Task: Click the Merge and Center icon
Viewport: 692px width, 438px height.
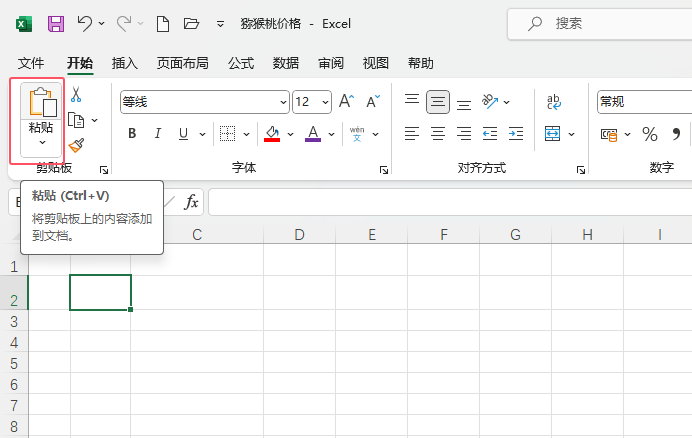Action: (553, 133)
